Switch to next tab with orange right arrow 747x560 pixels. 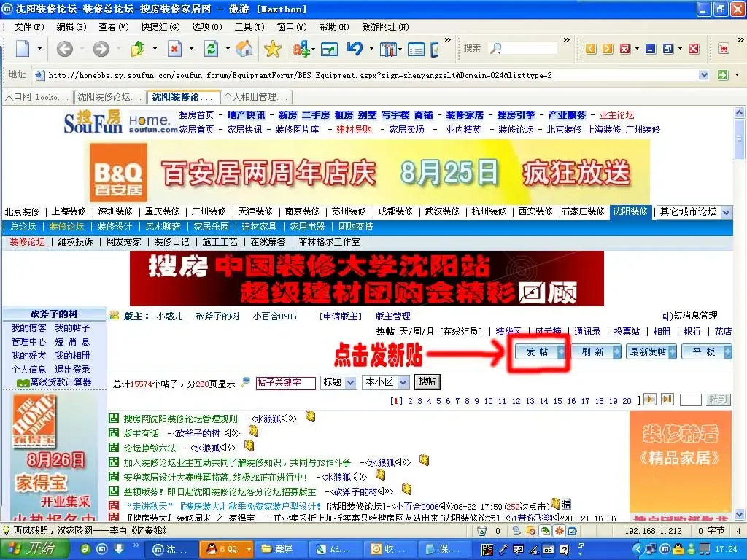click(x=608, y=49)
